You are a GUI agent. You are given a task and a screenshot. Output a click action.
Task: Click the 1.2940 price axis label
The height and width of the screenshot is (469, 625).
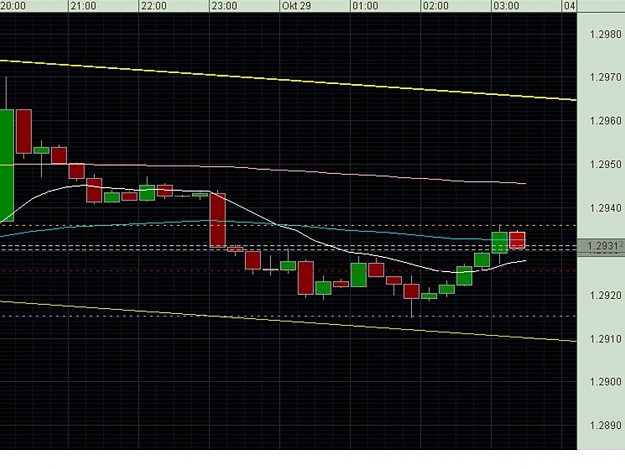[x=605, y=208]
